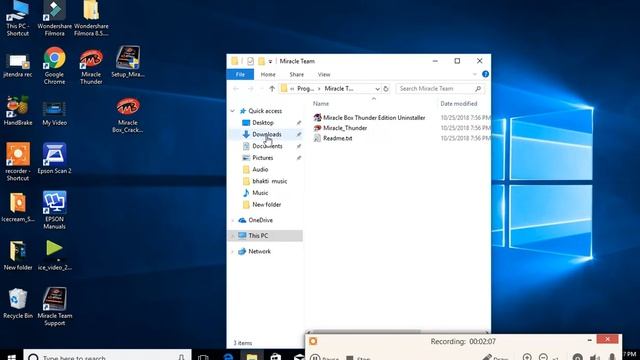The height and width of the screenshot is (360, 640).
Task: Select the recorder - Shortcut desktop icon
Action: 18,161
